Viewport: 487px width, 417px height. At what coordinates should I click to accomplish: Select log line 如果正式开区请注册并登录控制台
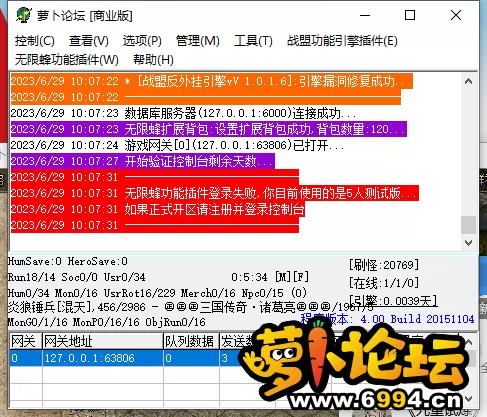pyautogui.click(x=157, y=209)
